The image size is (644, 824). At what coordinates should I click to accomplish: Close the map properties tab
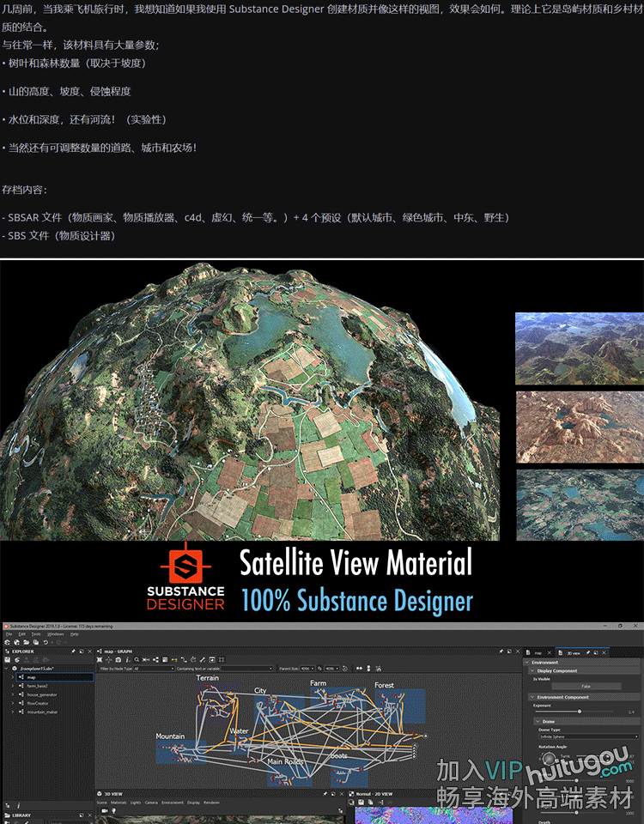(x=550, y=652)
